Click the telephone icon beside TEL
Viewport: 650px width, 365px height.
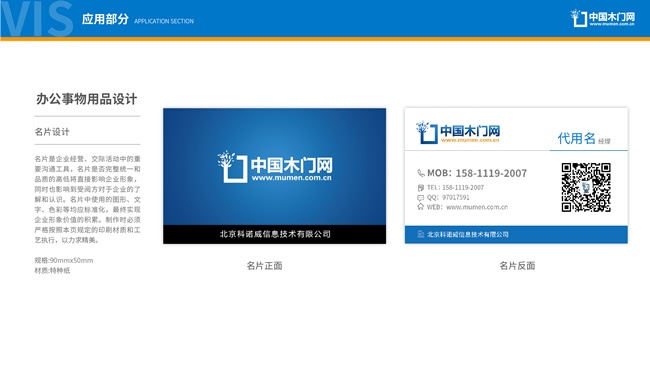click(x=421, y=187)
